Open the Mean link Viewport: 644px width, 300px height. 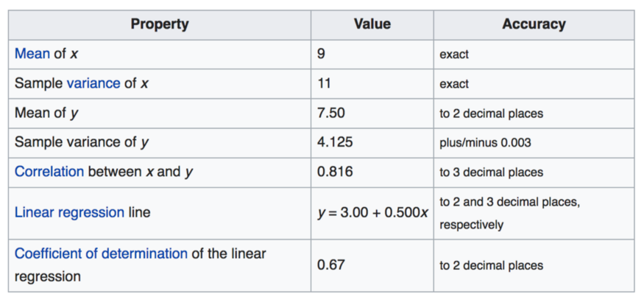[32, 54]
